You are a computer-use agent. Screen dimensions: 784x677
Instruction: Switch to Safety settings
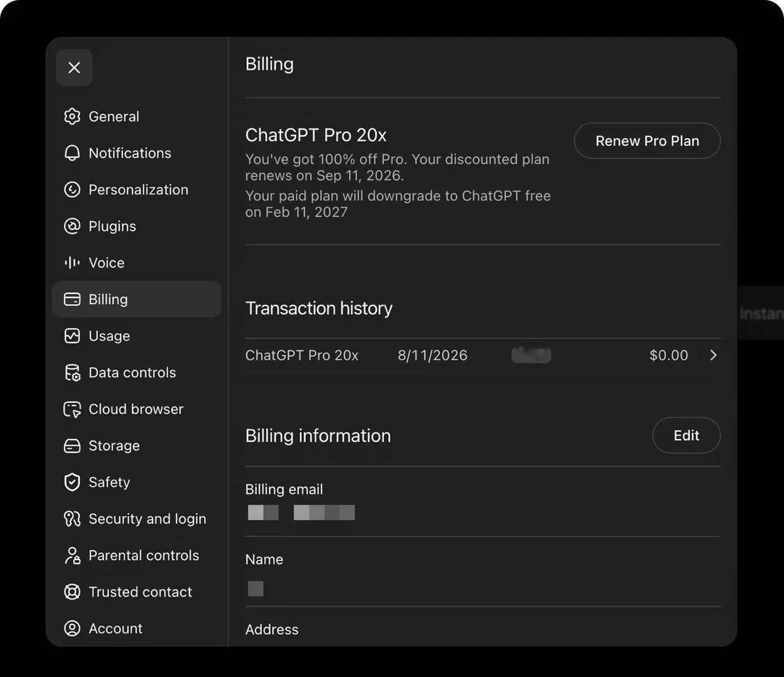tap(136, 482)
